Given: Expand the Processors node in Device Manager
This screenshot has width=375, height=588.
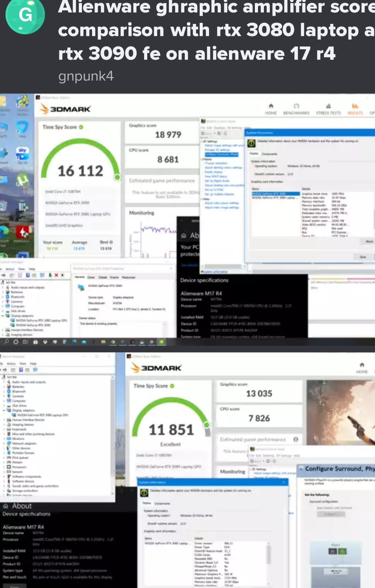Looking at the screenshot, I should pos(4,467).
